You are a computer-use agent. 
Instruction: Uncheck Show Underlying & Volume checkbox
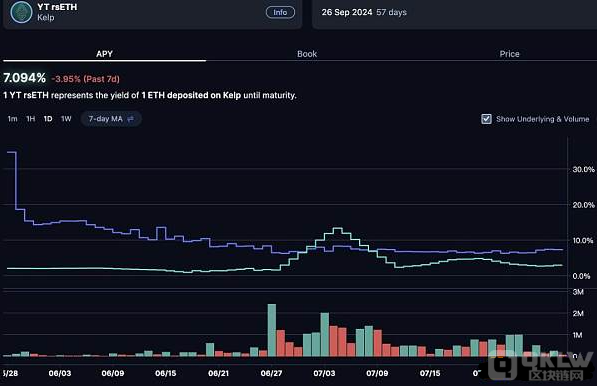(486, 119)
